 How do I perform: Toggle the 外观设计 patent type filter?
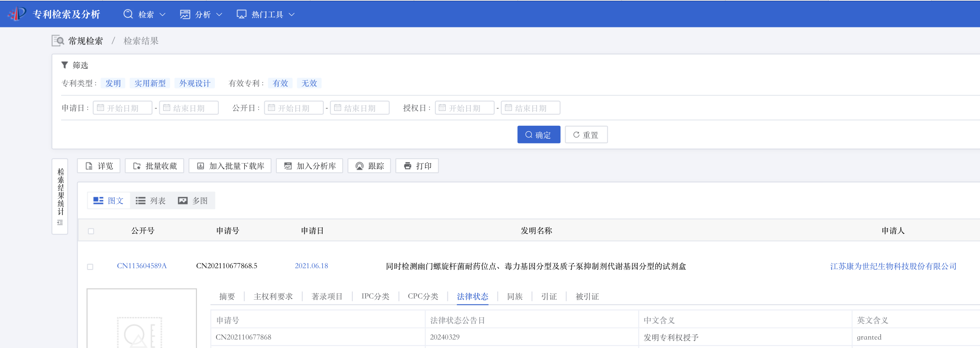point(195,83)
